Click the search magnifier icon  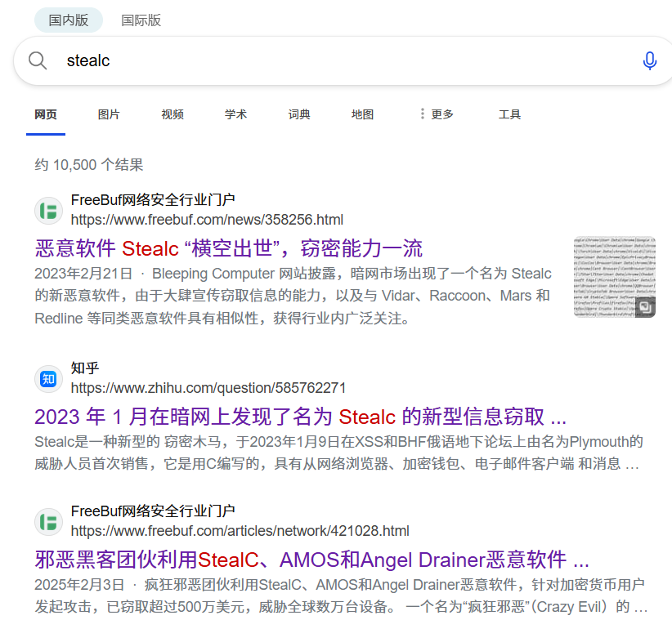click(38, 60)
